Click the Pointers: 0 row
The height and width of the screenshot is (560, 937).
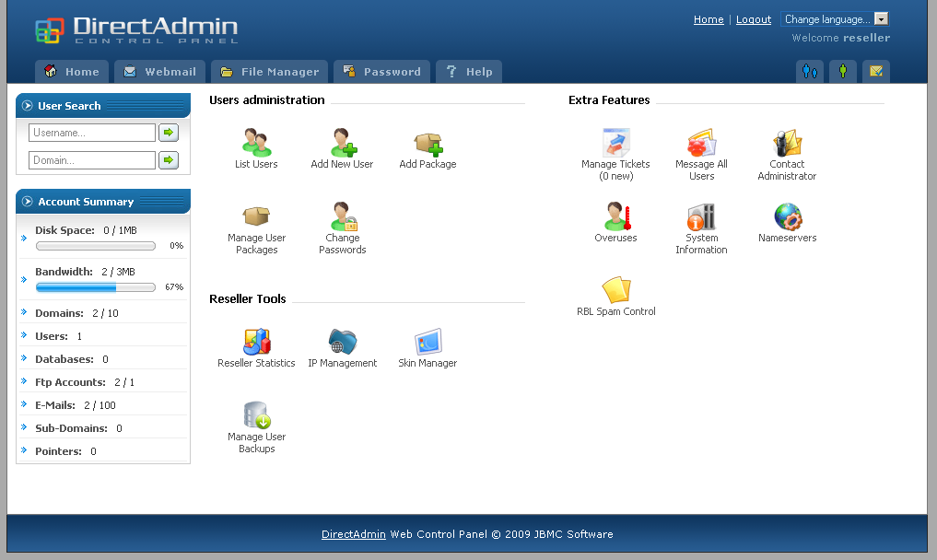[103, 451]
